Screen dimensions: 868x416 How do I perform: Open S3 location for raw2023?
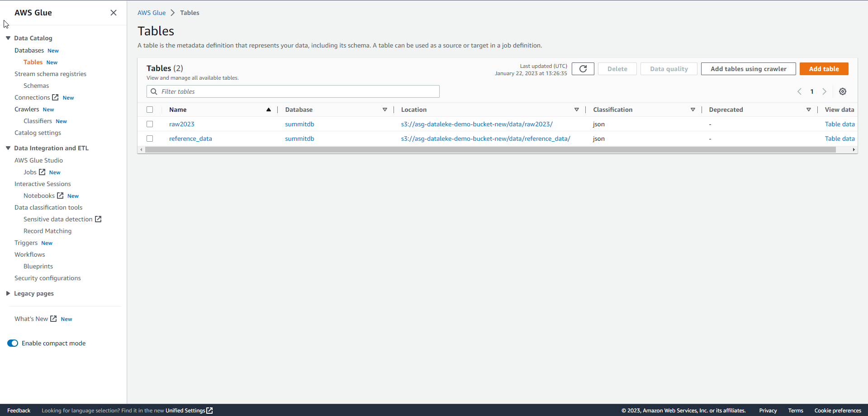coord(477,124)
